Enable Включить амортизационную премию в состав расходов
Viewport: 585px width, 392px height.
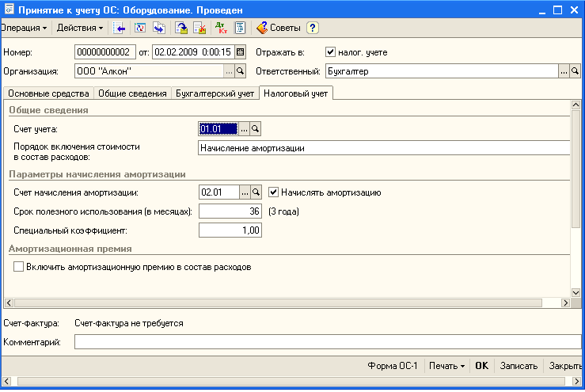19,268
